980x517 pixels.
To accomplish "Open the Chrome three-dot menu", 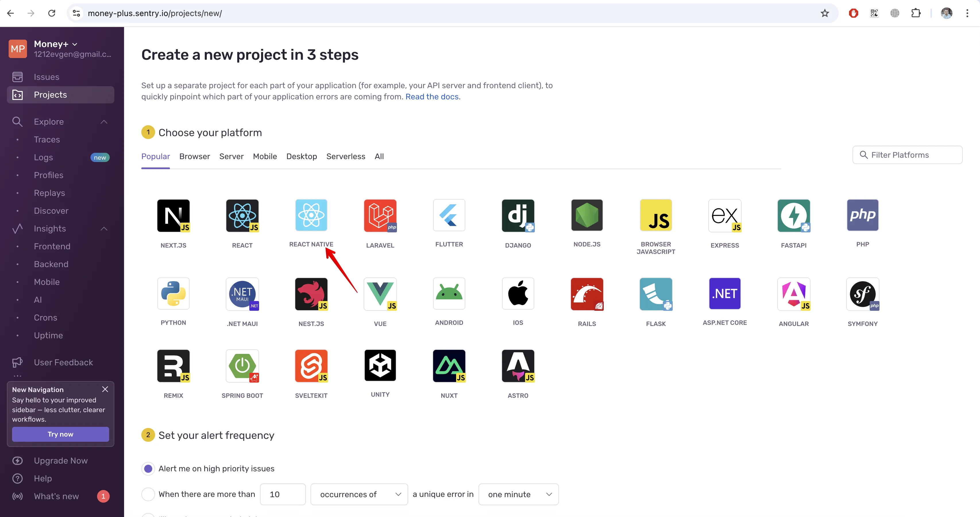I will pos(967,13).
